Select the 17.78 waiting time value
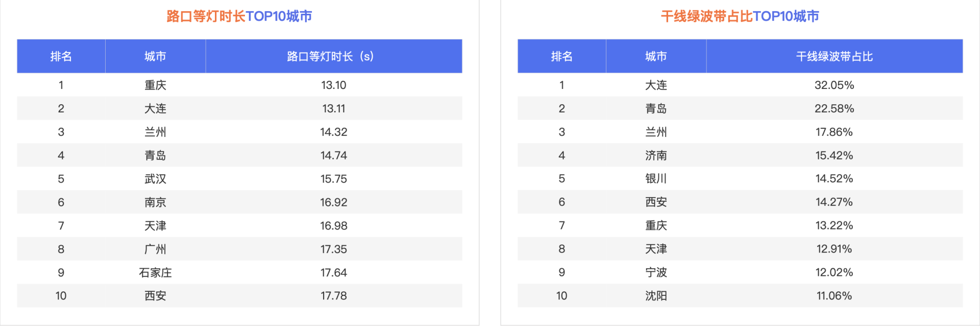This screenshot has width=980, height=326. pos(333,296)
